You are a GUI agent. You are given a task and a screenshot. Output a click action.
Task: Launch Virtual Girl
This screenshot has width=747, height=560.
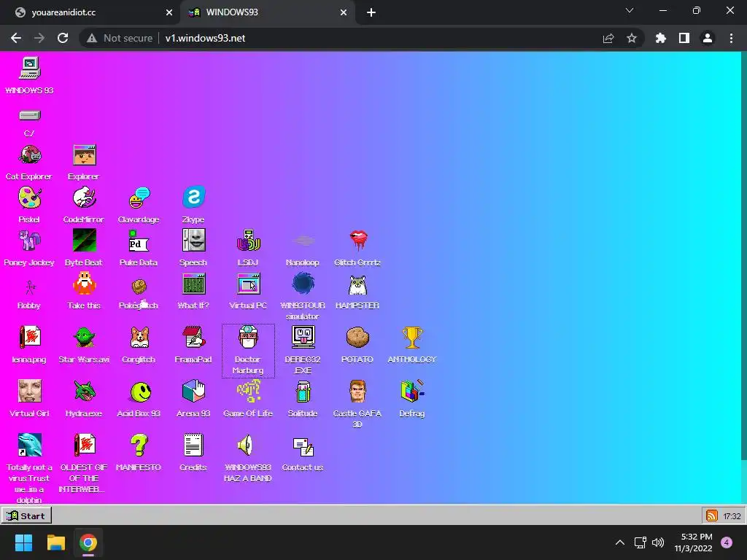tap(29, 392)
